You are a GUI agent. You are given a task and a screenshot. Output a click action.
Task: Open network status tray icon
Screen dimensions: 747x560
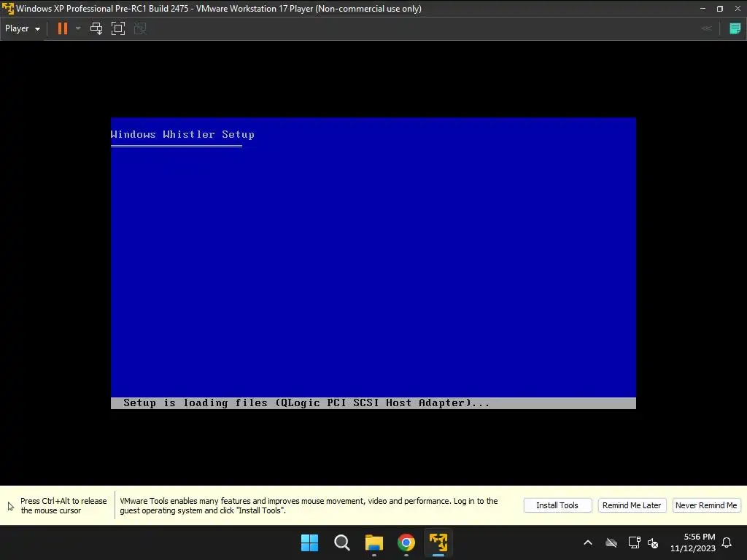point(634,542)
